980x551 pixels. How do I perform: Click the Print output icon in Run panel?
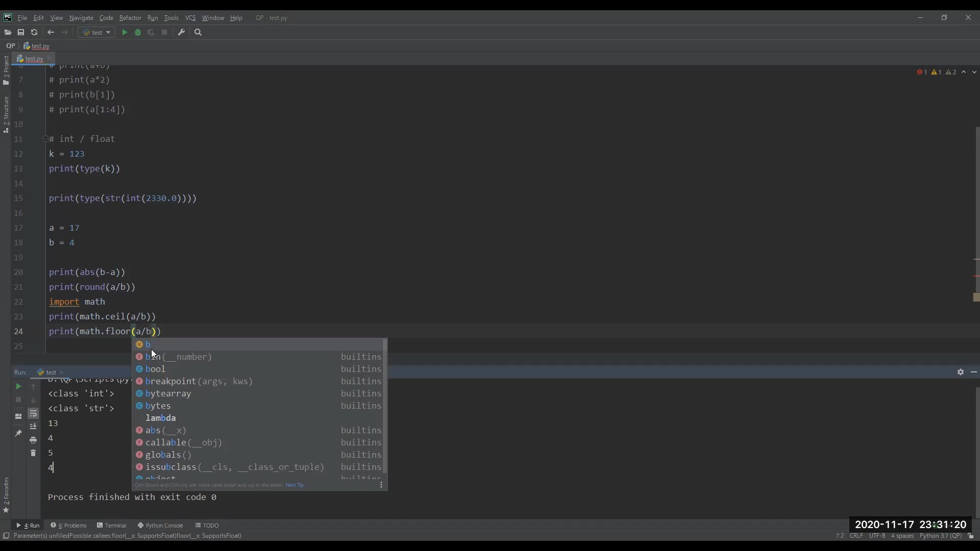33,440
